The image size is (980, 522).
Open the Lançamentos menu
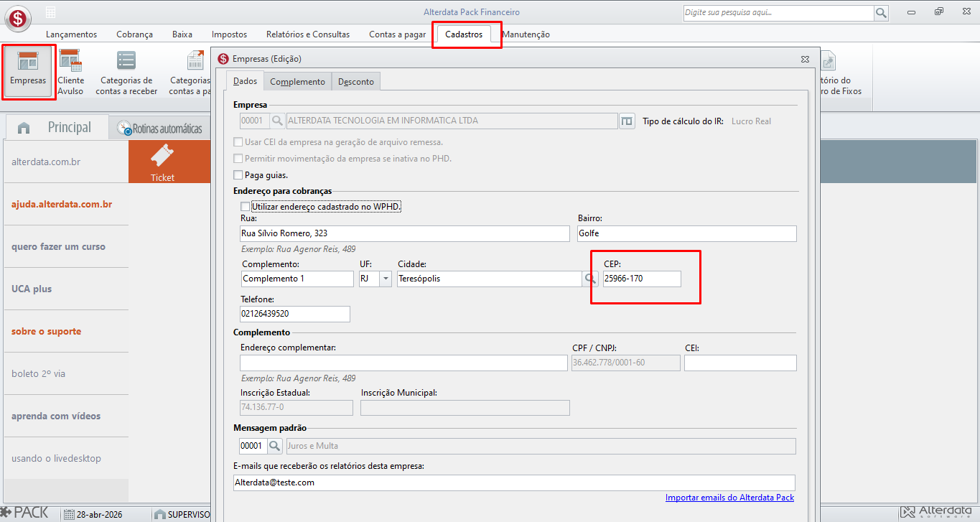click(71, 34)
